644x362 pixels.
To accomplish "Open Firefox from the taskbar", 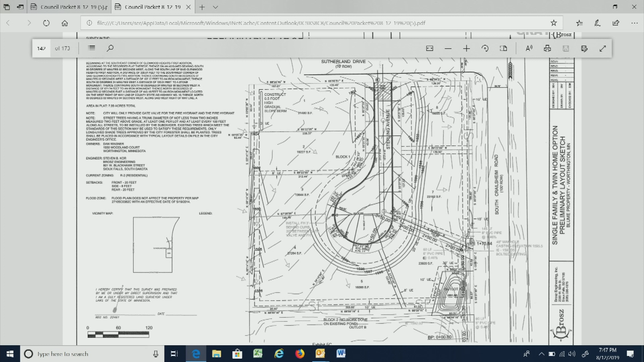I will click(300, 354).
